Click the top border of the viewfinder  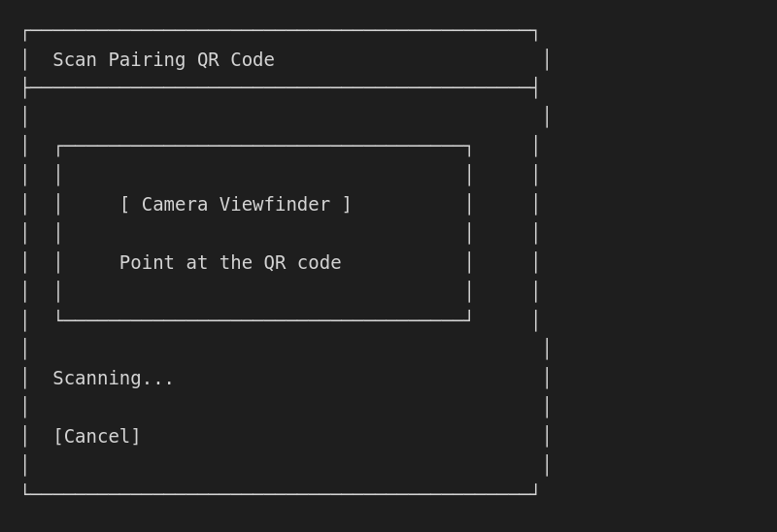click(263, 147)
